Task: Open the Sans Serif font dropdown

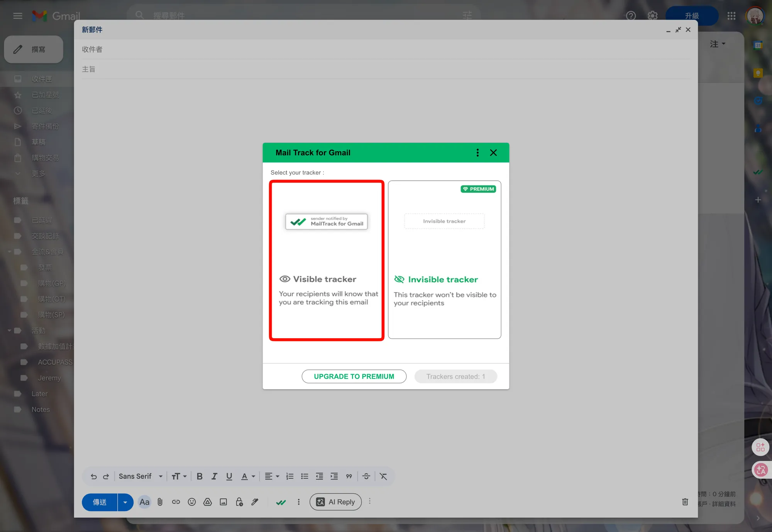Action: [x=141, y=476]
